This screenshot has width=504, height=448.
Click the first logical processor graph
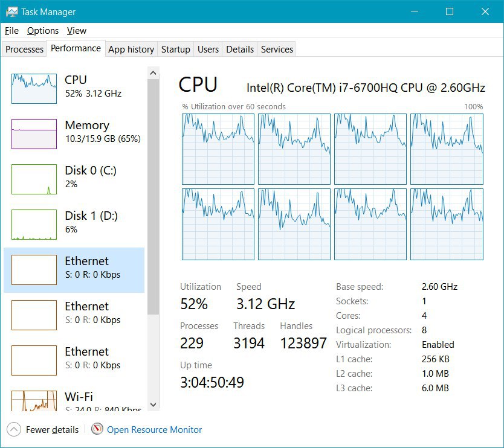(218, 149)
